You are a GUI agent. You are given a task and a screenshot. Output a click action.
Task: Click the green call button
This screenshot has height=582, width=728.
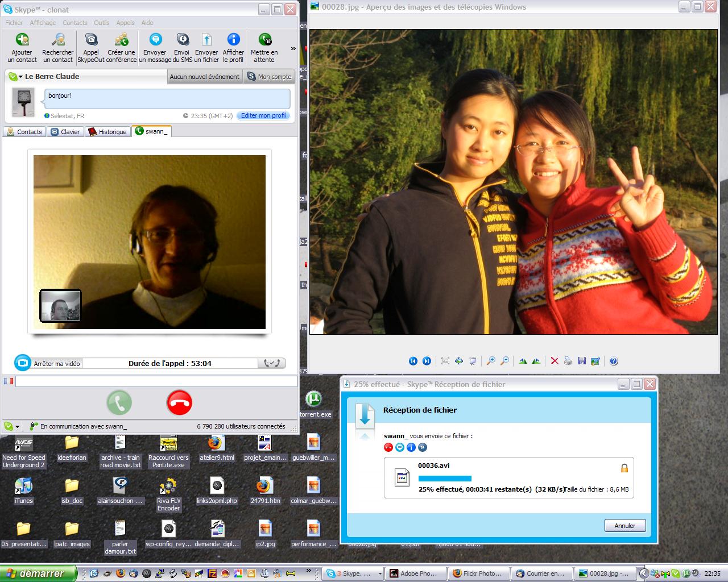[119, 403]
